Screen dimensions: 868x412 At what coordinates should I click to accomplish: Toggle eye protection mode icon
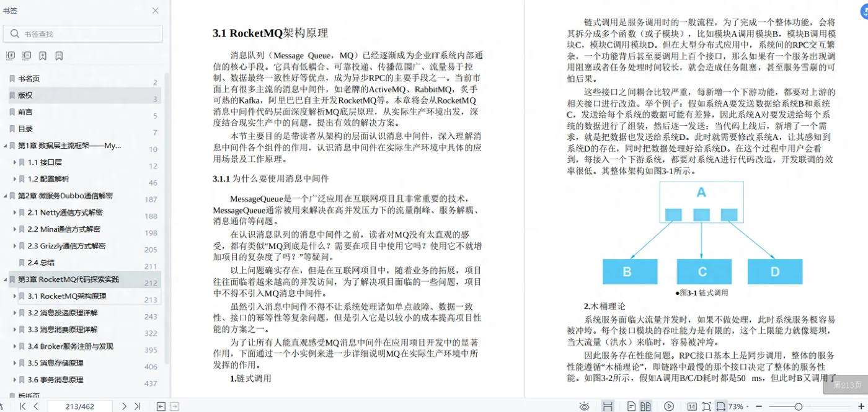tap(584, 406)
